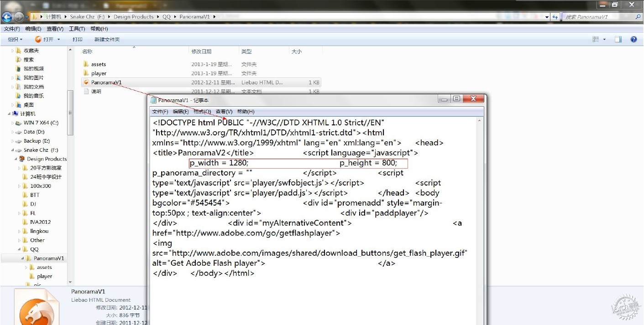
Task: Select the 说明 text document icon
Action: [x=86, y=92]
